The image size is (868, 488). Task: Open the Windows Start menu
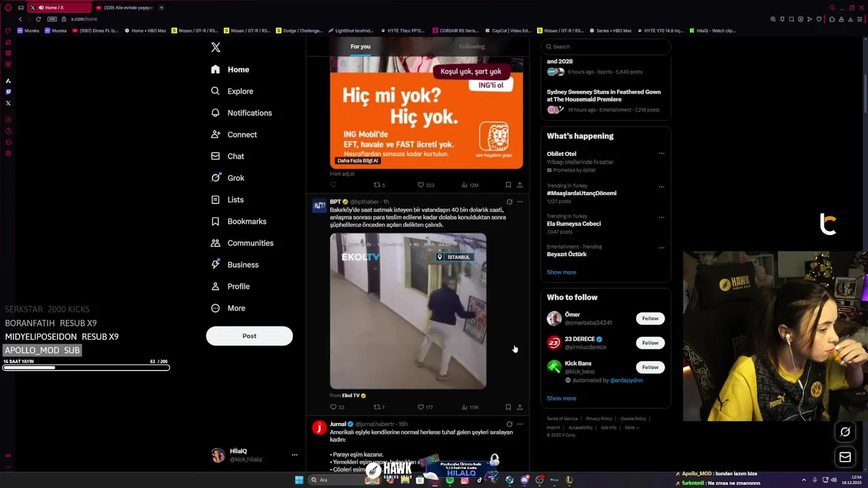(x=299, y=480)
